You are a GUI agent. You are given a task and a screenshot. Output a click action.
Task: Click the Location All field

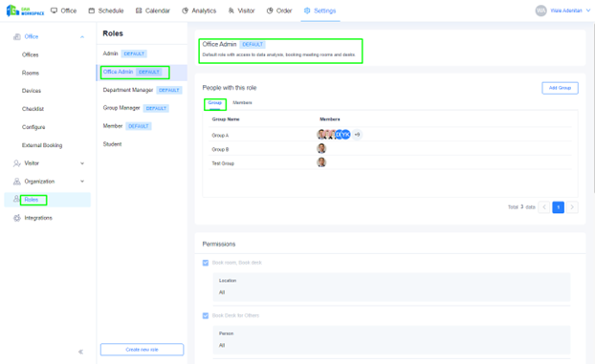pyautogui.click(x=391, y=287)
